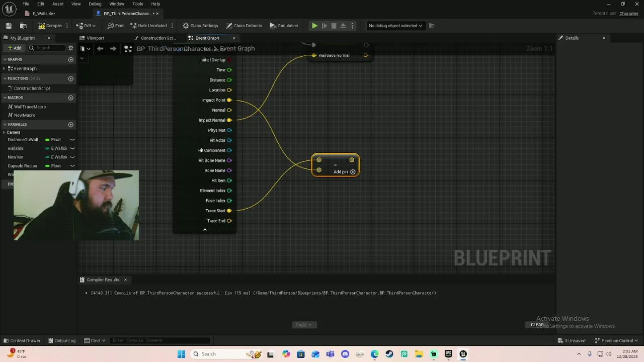Collapse the FUNCTIONS section

pyautogui.click(x=5, y=78)
